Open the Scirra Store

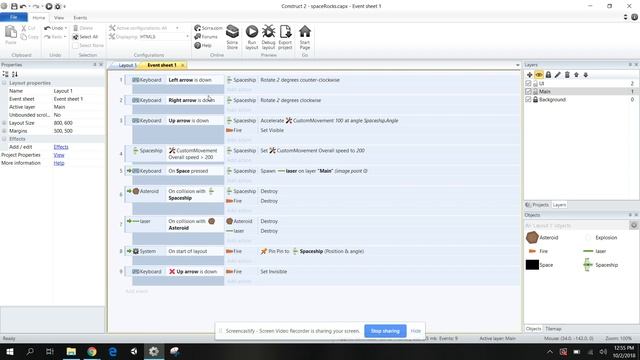coord(232,37)
